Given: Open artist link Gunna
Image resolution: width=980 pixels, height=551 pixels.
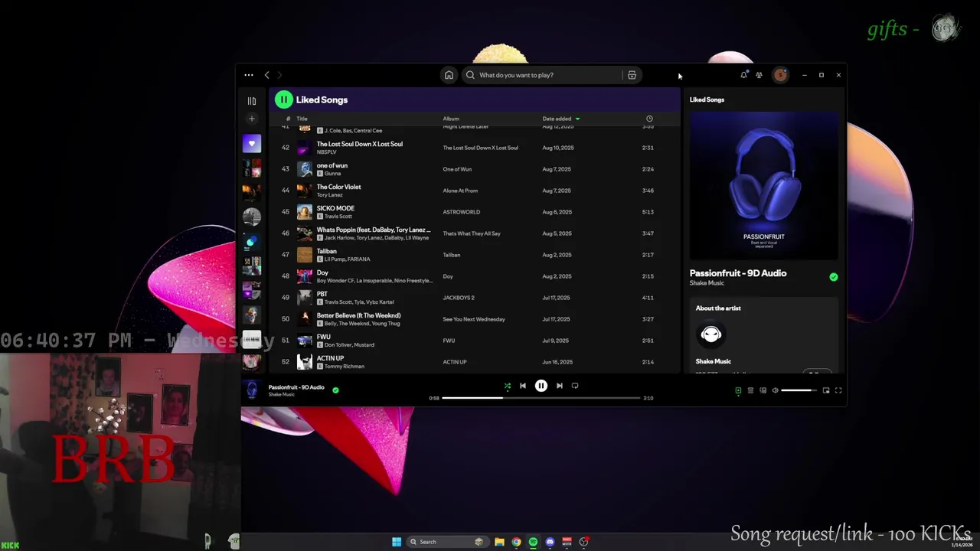Looking at the screenshot, I should [332, 174].
